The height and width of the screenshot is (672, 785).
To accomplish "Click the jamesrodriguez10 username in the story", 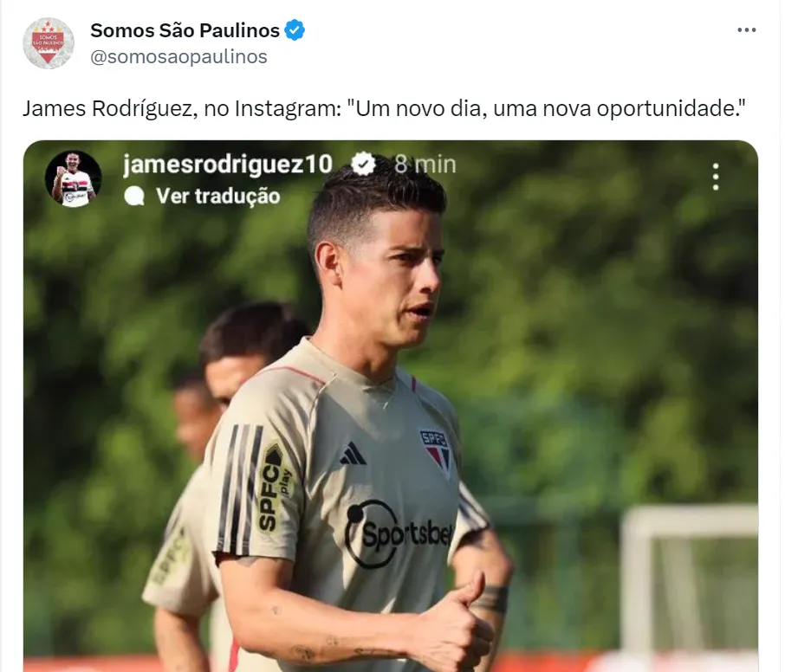I will [x=228, y=165].
